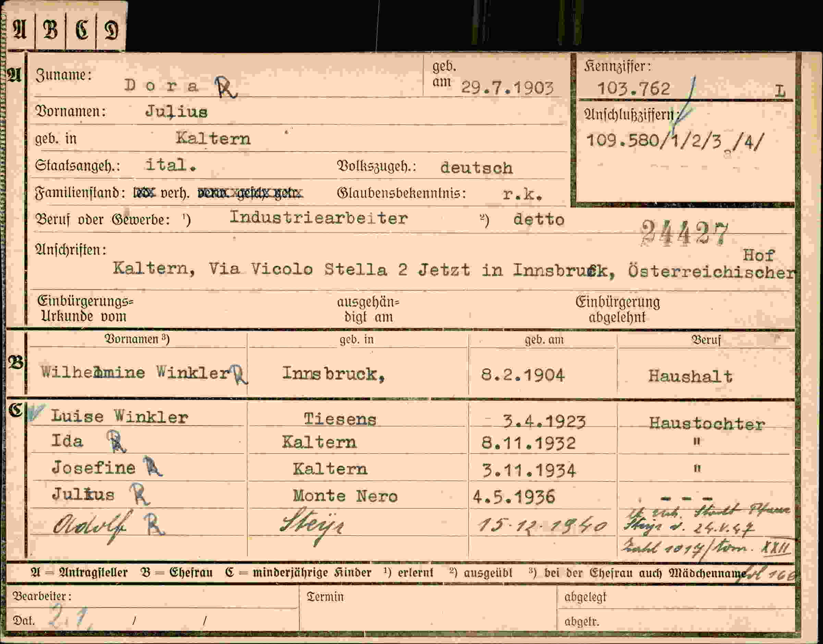The width and height of the screenshot is (823, 644).
Task: Click the legend text "minderjährige Kinder"
Action: [312, 573]
